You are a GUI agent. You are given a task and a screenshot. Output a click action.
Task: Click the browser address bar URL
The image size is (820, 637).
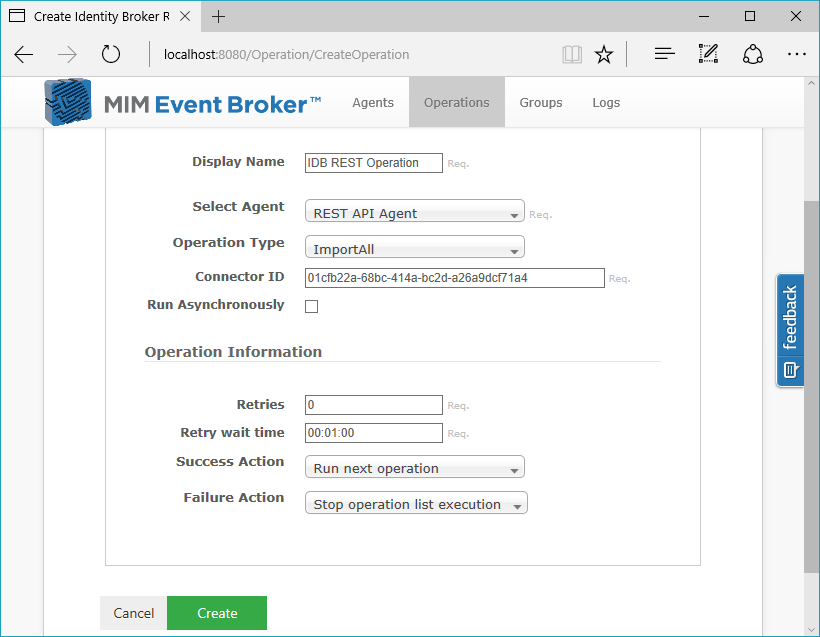point(287,54)
